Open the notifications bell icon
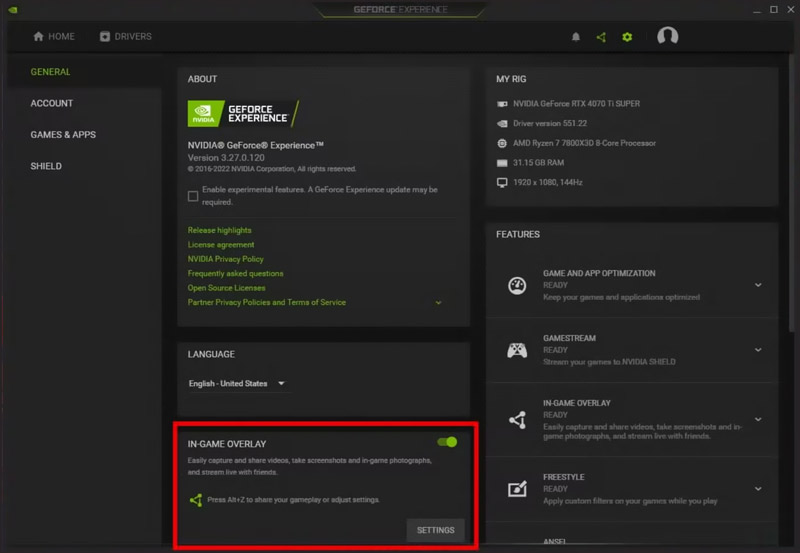Screen dimensions: 800x553 [576, 37]
